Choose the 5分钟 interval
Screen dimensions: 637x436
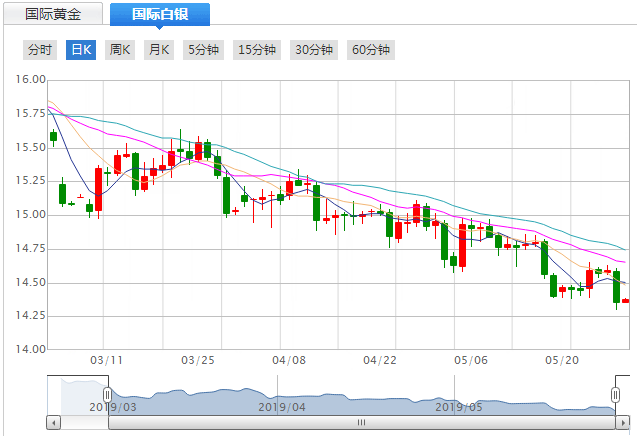[x=204, y=50]
